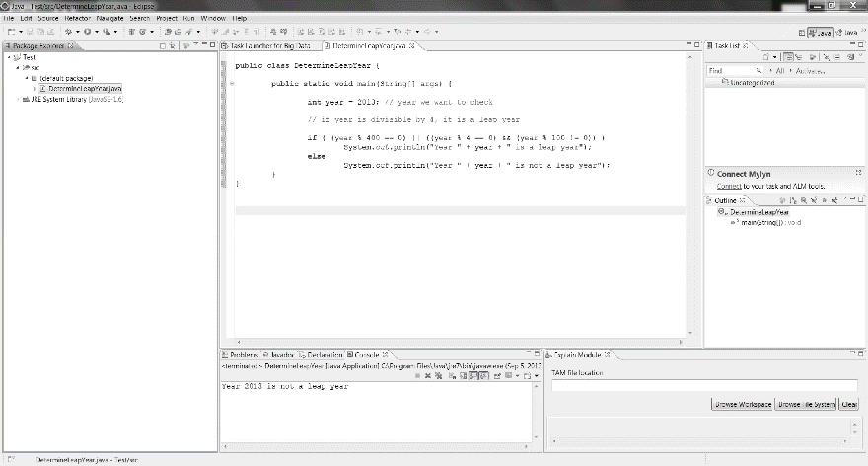This screenshot has height=466, width=868.
Task: Click the New Task icon in Task List
Action: click(766, 57)
